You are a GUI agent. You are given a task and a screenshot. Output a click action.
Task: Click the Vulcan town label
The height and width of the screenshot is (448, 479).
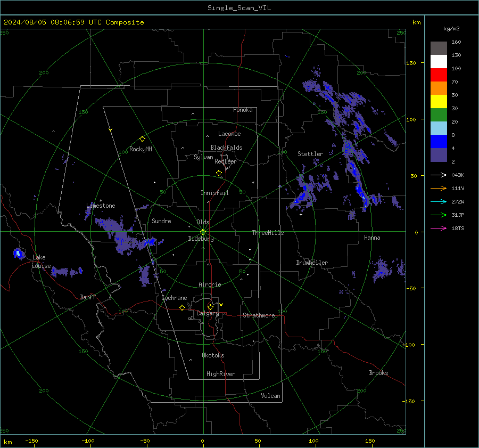(x=270, y=396)
